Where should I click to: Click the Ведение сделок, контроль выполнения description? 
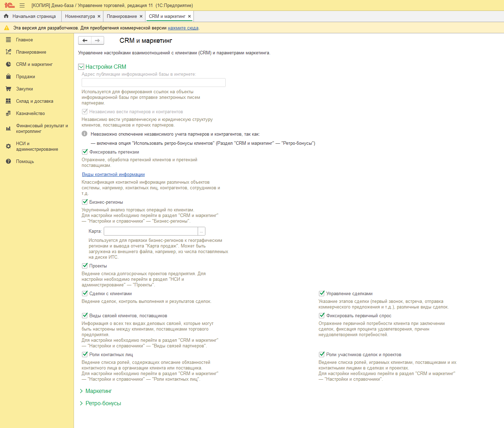point(147,301)
